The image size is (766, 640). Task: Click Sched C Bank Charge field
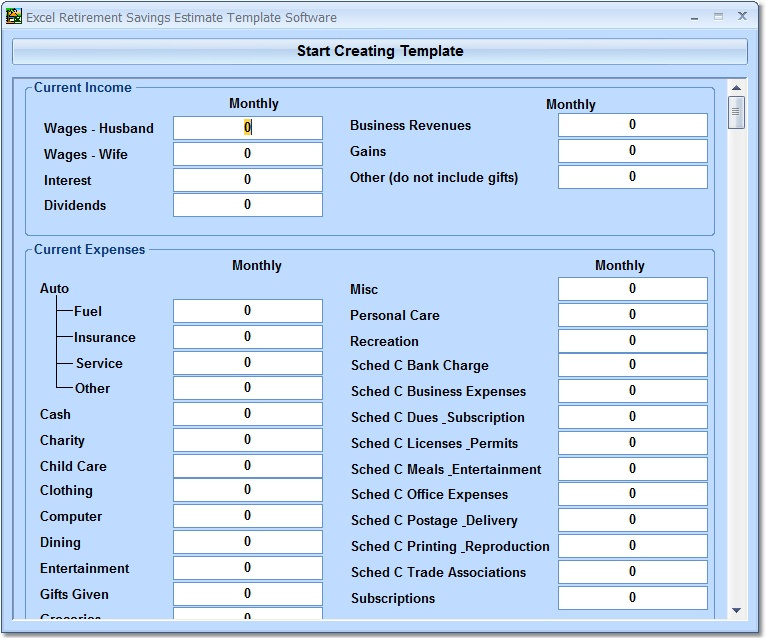click(x=633, y=365)
